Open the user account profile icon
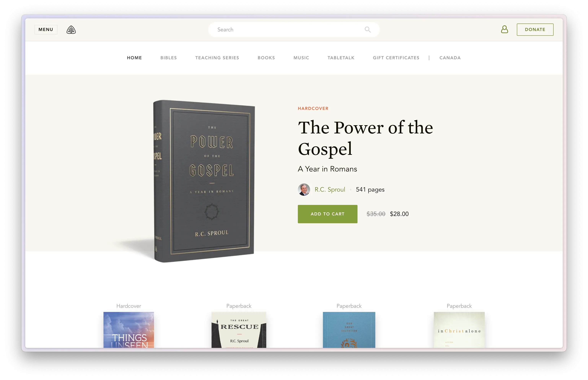The width and height of the screenshot is (588, 380). [x=504, y=29]
